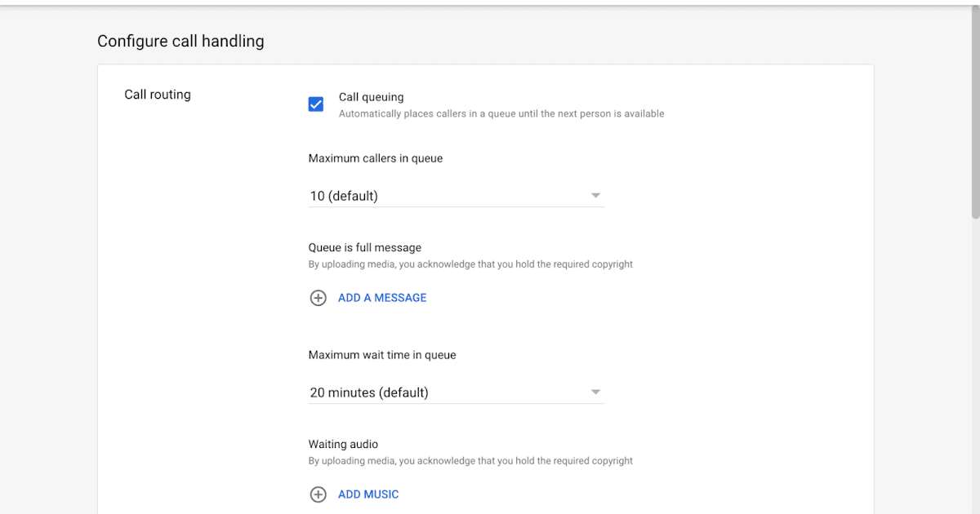The height and width of the screenshot is (514, 980).
Task: Open the "10 (default)" combo box value
Action: pyautogui.click(x=344, y=196)
